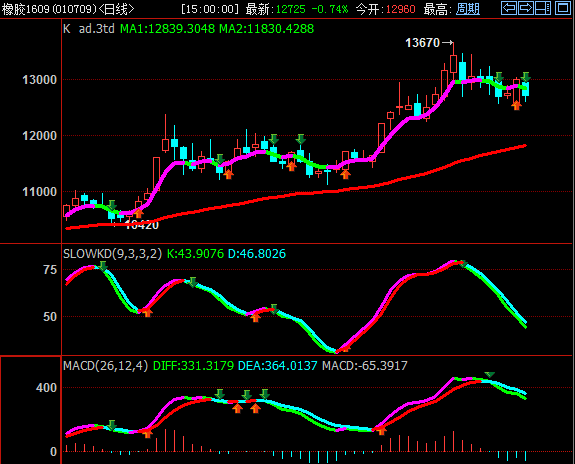Click the [15:00:00] timestamp

click(210, 9)
